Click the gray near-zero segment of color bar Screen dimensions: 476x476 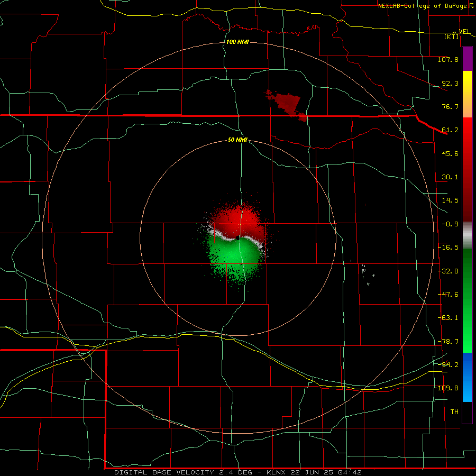[467, 235]
